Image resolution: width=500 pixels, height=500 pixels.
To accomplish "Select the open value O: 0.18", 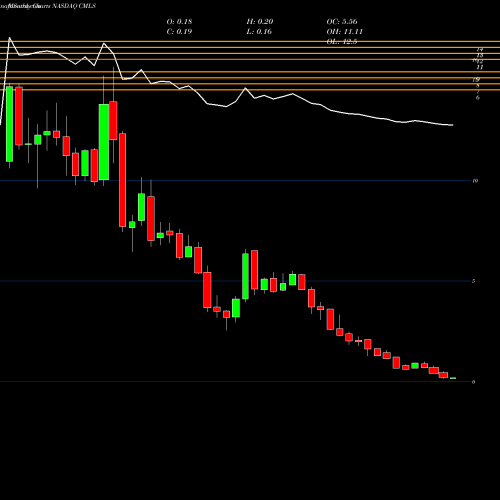I will 179,21.
